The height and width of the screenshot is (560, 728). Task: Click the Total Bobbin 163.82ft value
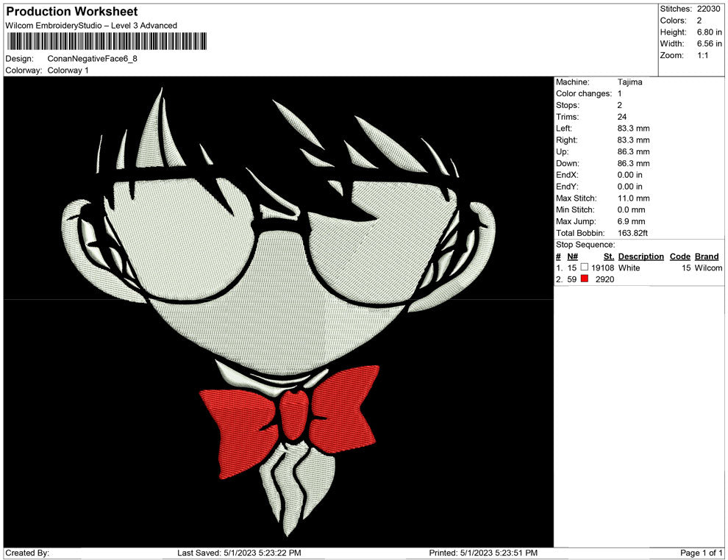click(634, 232)
